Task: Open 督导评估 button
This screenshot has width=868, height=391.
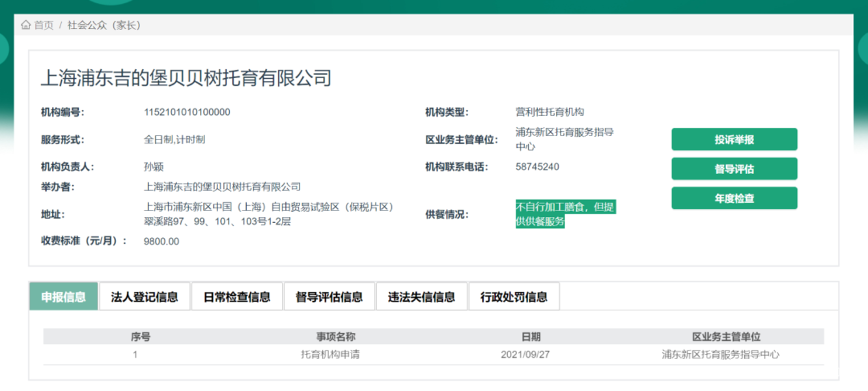Action: 734,169
